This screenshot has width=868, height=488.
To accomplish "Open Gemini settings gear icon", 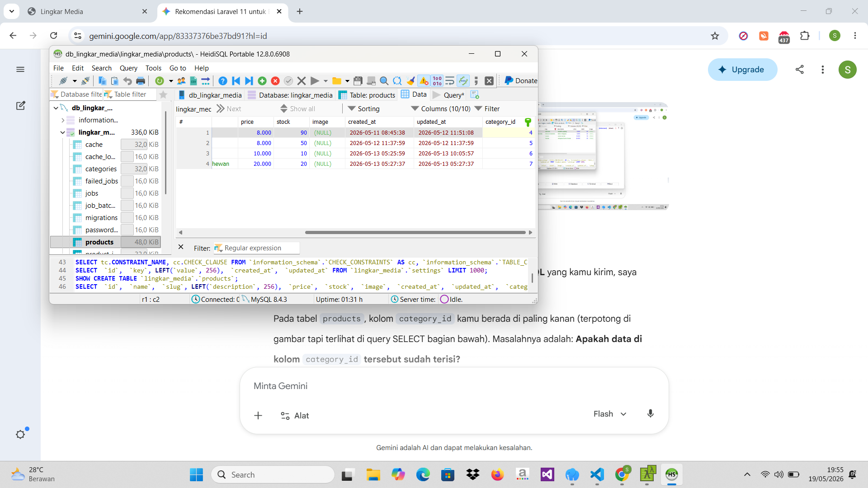I will [x=20, y=434].
